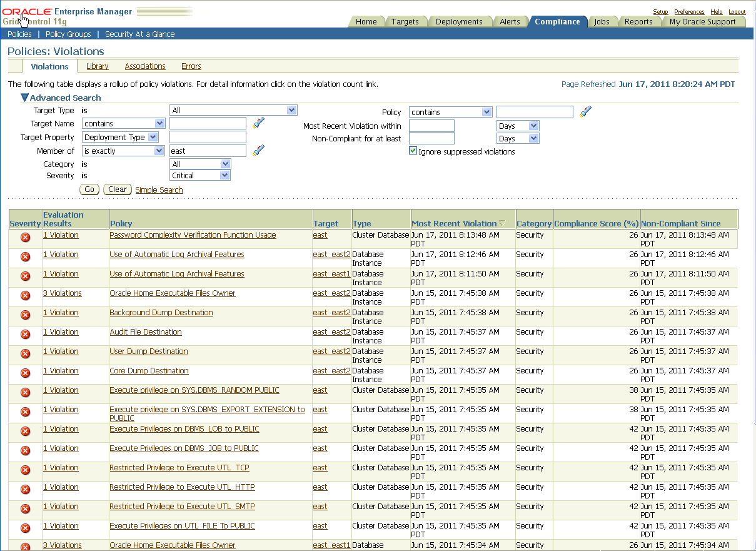
Task: Click the sort arrow on Most Recent Violation column
Action: (x=502, y=223)
